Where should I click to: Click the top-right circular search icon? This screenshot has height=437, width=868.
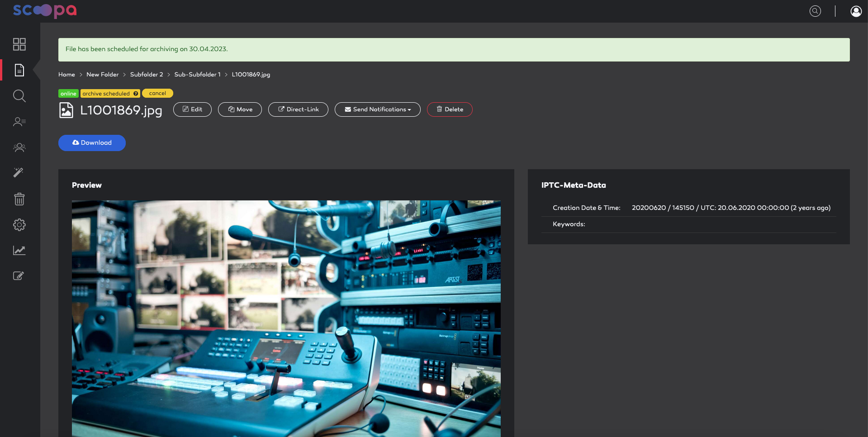[815, 11]
